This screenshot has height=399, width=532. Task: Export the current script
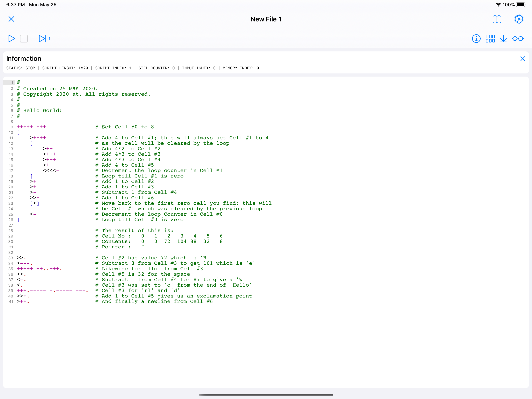pyautogui.click(x=504, y=39)
